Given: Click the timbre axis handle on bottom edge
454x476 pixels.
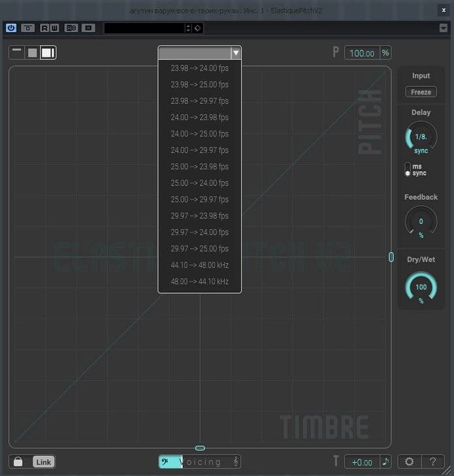Looking at the screenshot, I should (x=200, y=448).
